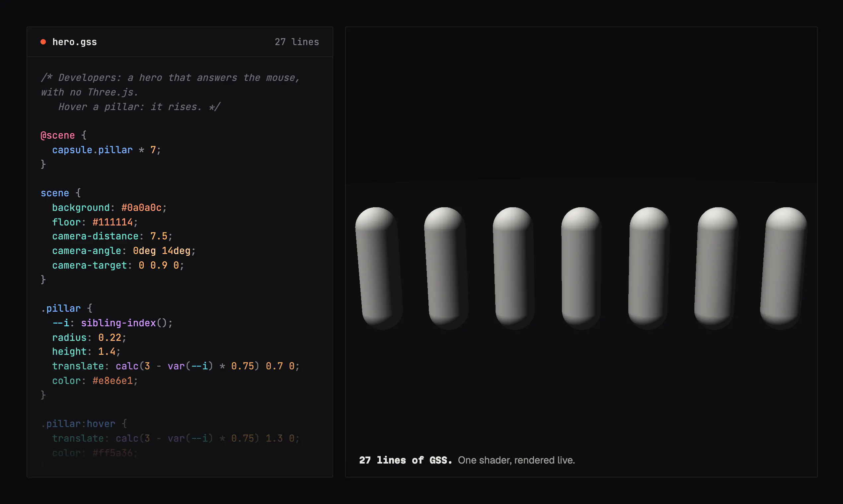Select the hero.gss file name
Screen dimensions: 843x504
(x=74, y=42)
